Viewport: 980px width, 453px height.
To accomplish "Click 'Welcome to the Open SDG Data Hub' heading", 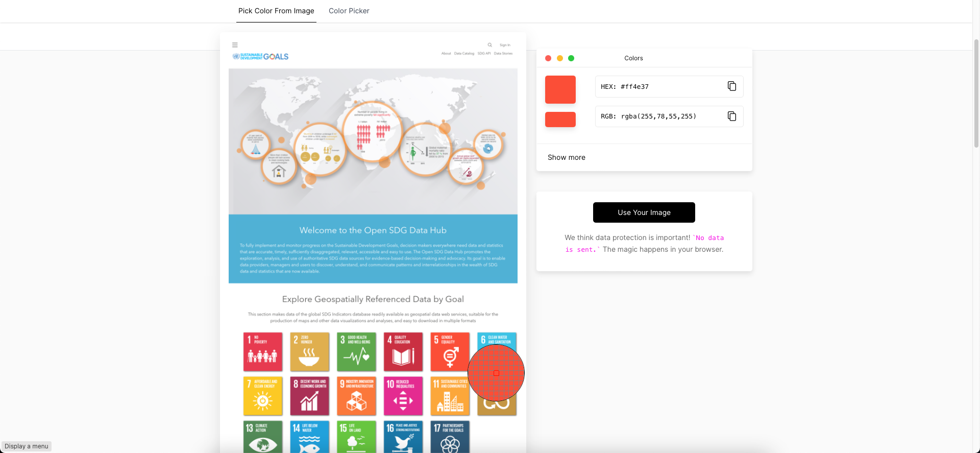I will pyautogui.click(x=373, y=230).
